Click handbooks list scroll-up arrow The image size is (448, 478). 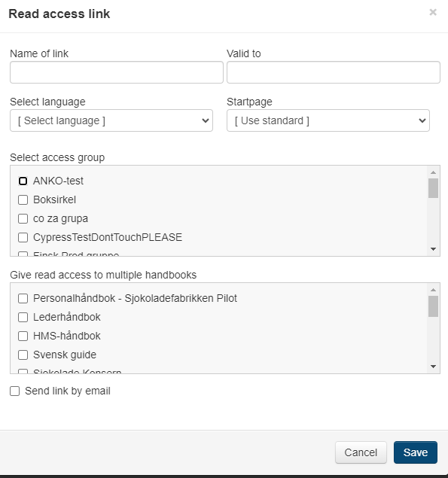(433, 290)
